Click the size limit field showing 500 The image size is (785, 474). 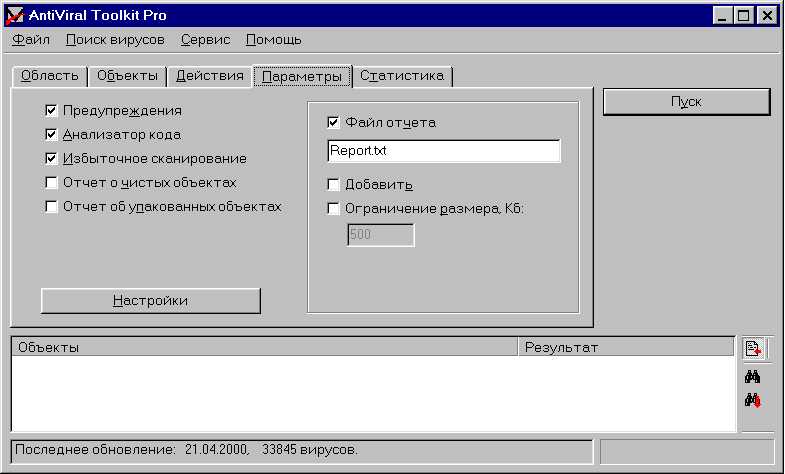tap(380, 235)
